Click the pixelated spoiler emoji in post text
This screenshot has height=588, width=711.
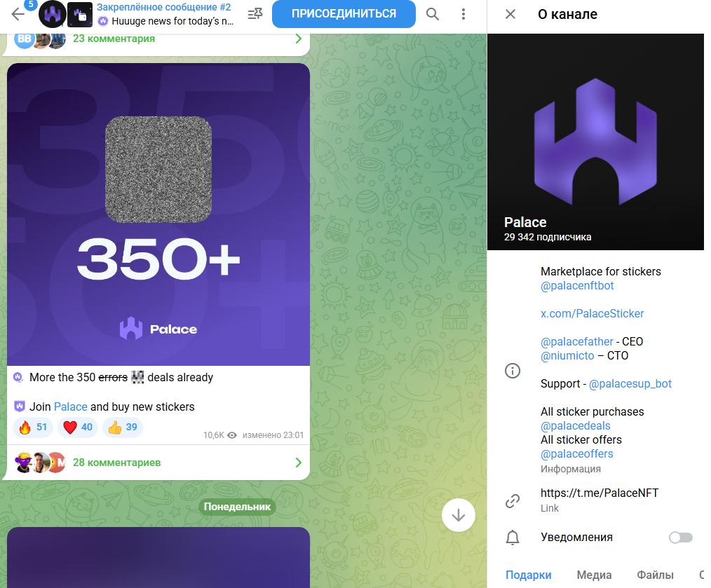[137, 377]
